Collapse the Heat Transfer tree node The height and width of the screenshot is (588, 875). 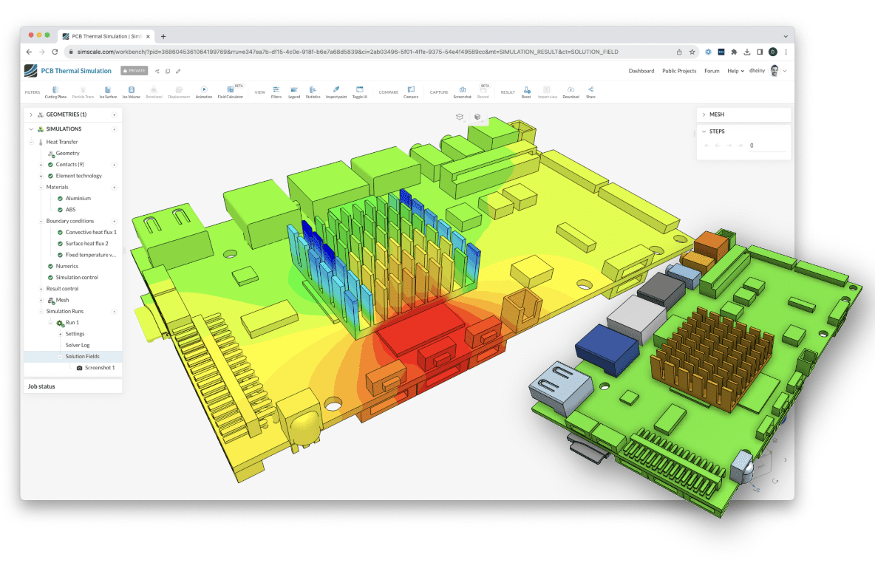(31, 142)
